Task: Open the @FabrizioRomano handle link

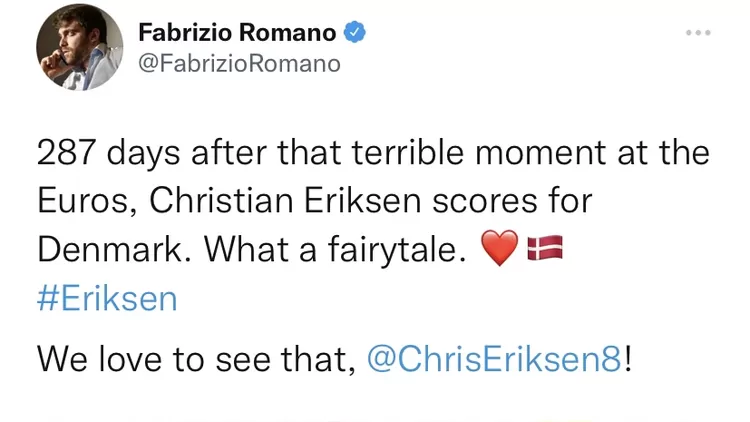Action: point(239,63)
